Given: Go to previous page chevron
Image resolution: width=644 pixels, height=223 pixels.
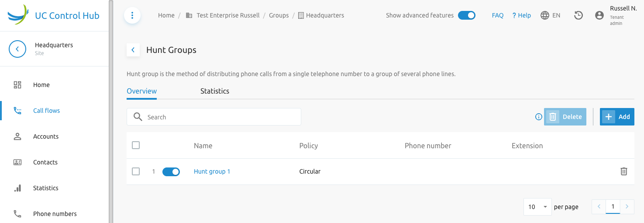Looking at the screenshot, I should (x=599, y=207).
